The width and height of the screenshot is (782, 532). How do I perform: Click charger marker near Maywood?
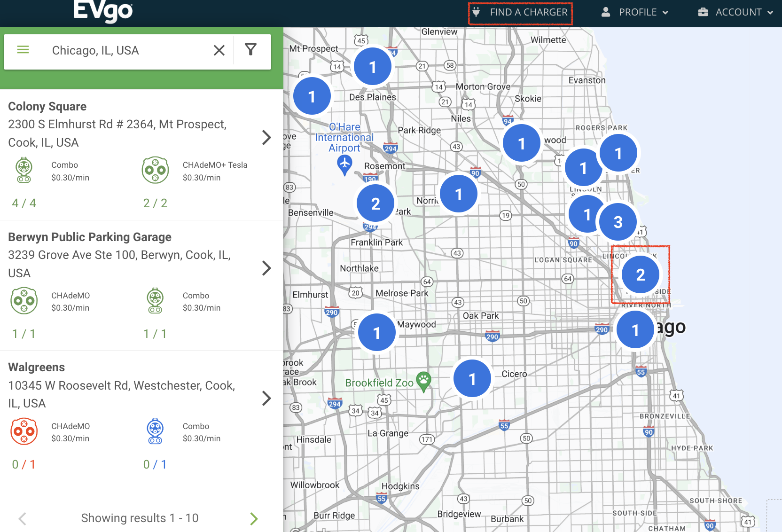click(x=377, y=333)
